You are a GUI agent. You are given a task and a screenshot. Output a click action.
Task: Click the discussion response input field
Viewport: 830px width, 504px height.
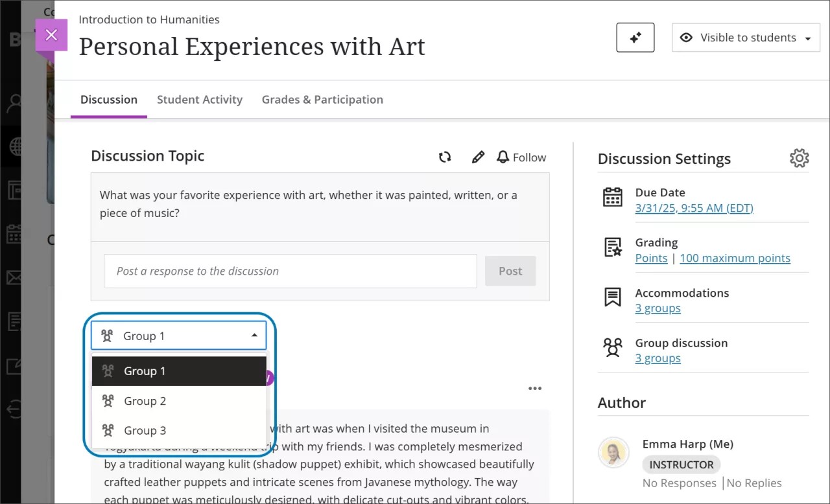coord(290,271)
